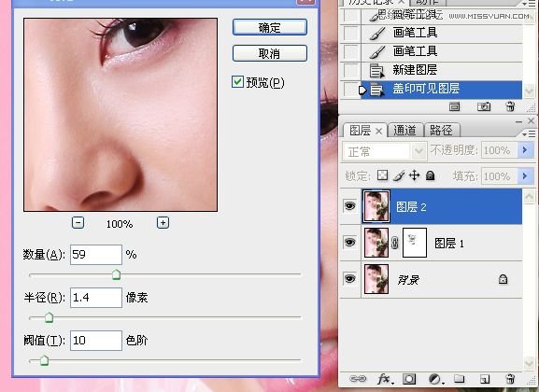Click the 半径 radius slider handle
Image resolution: width=539 pixels, height=392 pixels.
click(50, 317)
